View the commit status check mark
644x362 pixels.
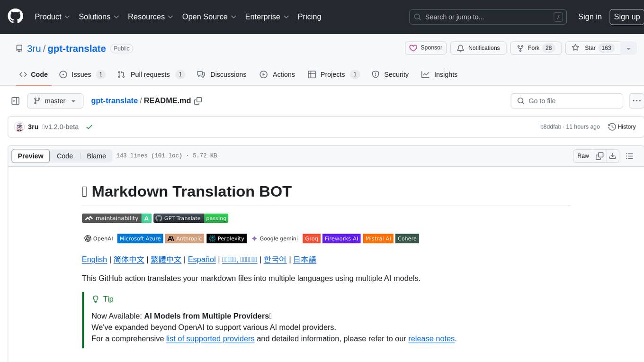89,127
